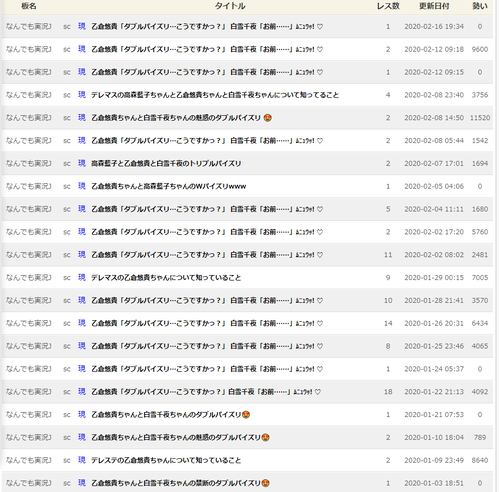The image size is (499, 492).
Task: Click なんでも実況J board in 2020-02-02 17:20 row
Action: tap(29, 232)
